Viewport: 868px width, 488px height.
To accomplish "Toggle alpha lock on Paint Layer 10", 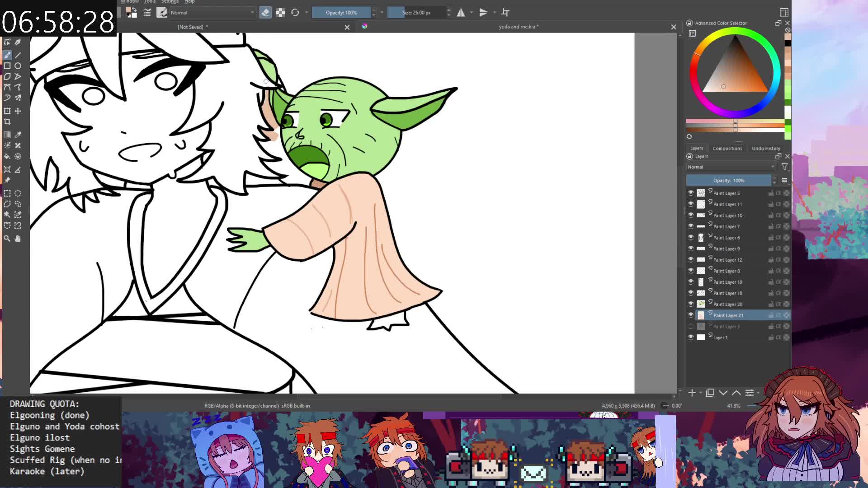I will pyautogui.click(x=786, y=216).
